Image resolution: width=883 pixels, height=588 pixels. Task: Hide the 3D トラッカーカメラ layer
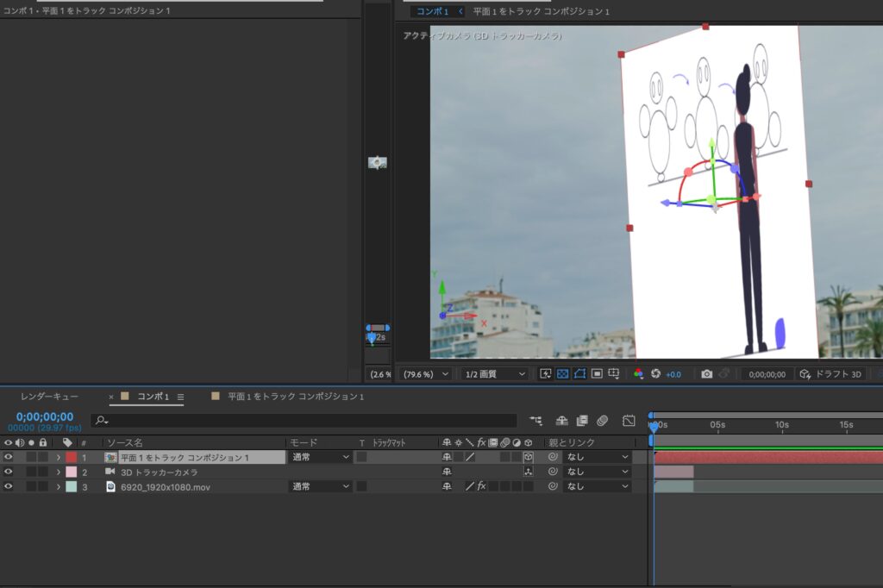pyautogui.click(x=9, y=472)
